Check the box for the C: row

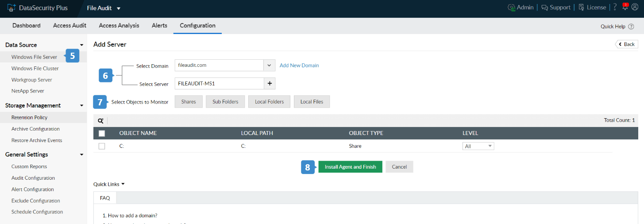(x=101, y=146)
